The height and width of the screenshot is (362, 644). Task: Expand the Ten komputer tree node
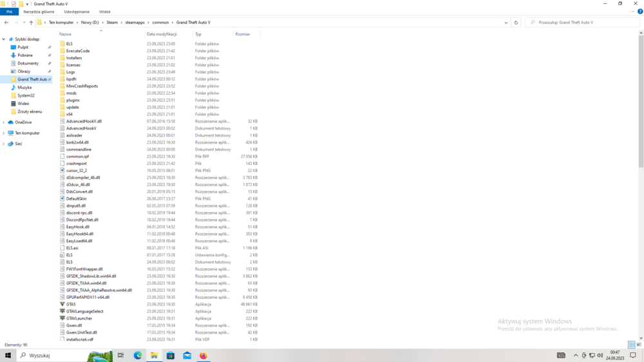pos(4,133)
